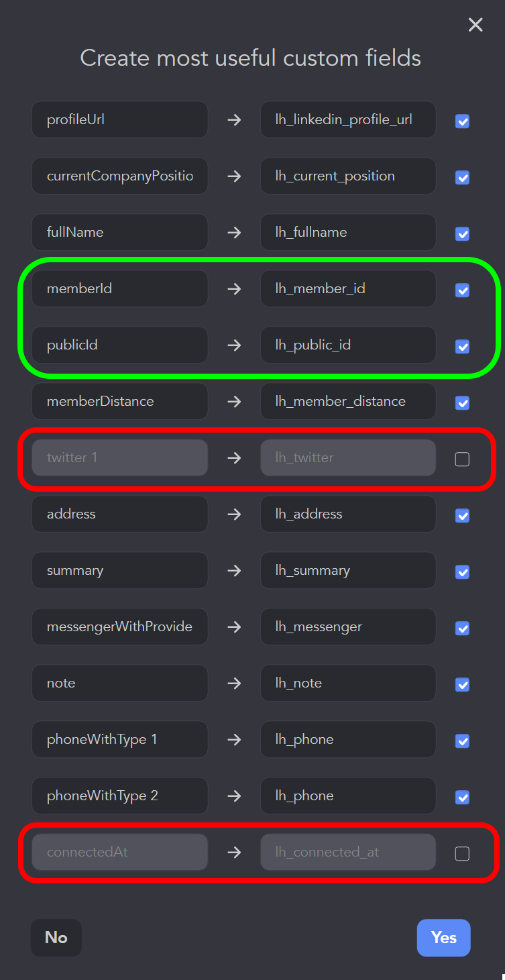The height and width of the screenshot is (980, 505).
Task: Click the lh_current_position input field
Action: 348,176
